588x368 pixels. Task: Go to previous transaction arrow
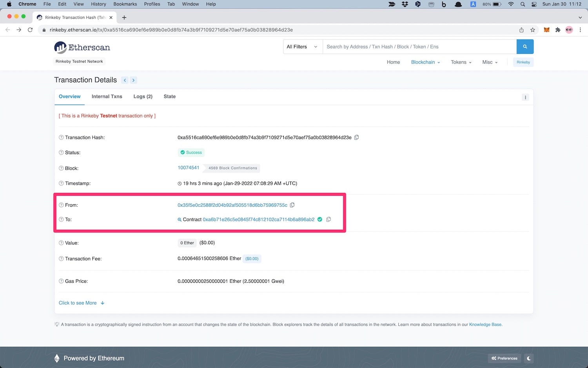pos(125,80)
